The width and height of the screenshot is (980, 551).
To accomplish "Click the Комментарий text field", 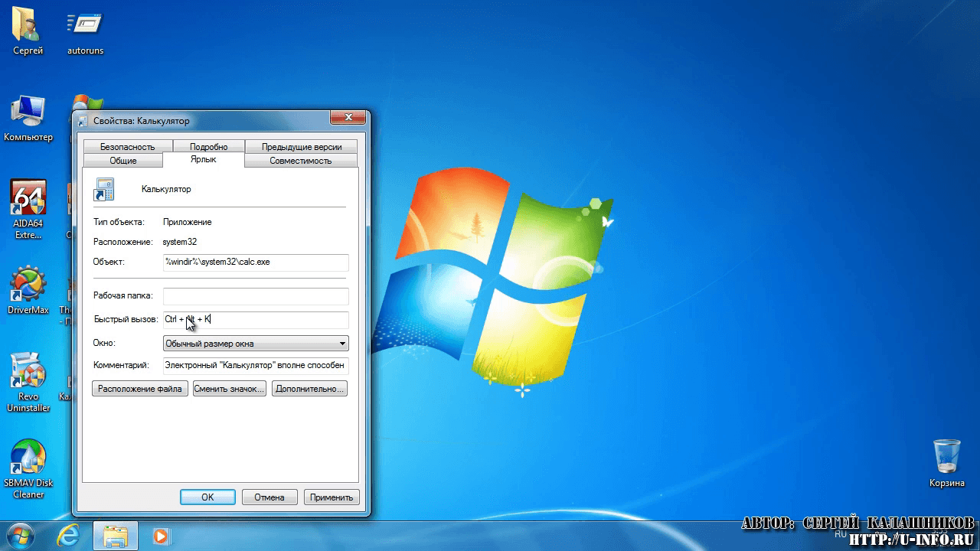I will click(x=256, y=366).
